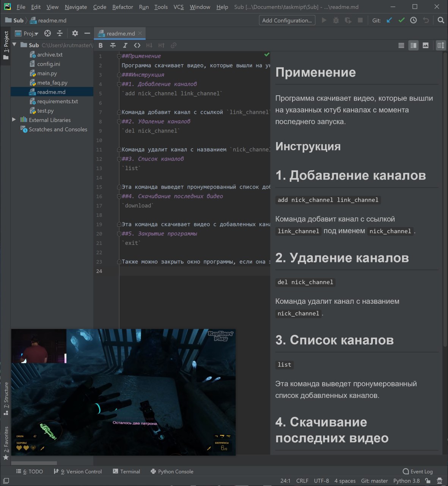Show preview only view
This screenshot has width=448, height=486.
click(426, 45)
